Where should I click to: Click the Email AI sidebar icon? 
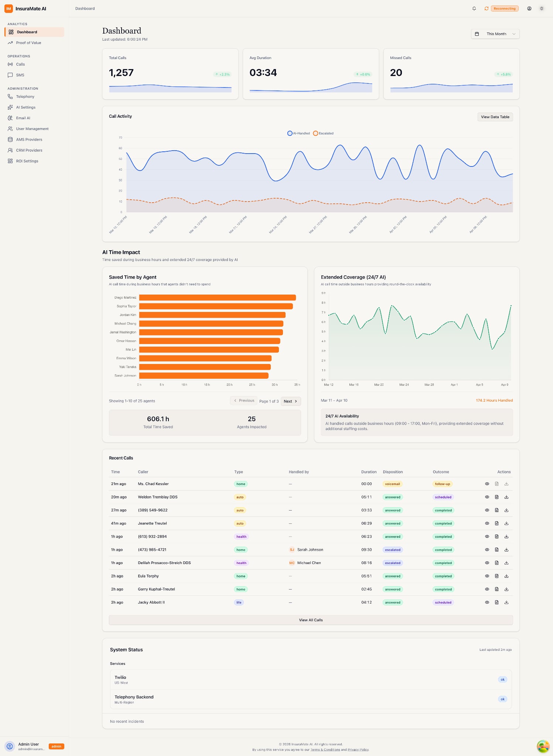coord(10,118)
